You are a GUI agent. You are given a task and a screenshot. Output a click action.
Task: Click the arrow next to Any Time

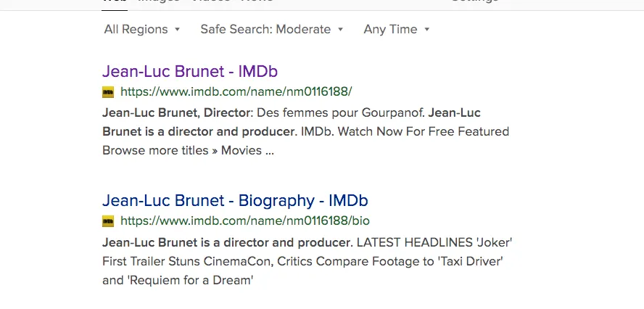[x=426, y=29]
